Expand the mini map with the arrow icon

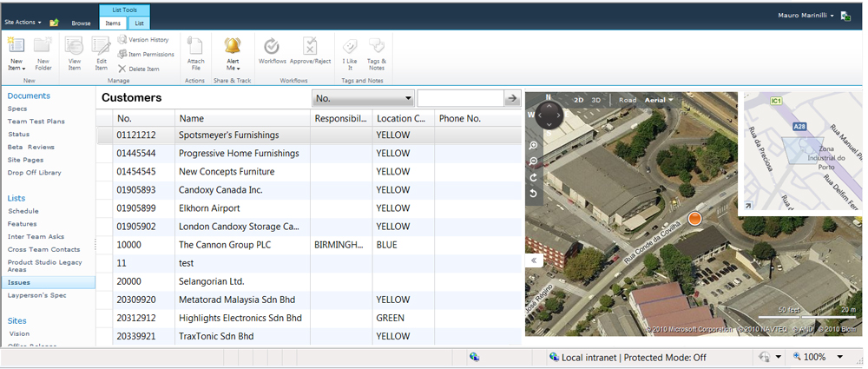(x=748, y=206)
